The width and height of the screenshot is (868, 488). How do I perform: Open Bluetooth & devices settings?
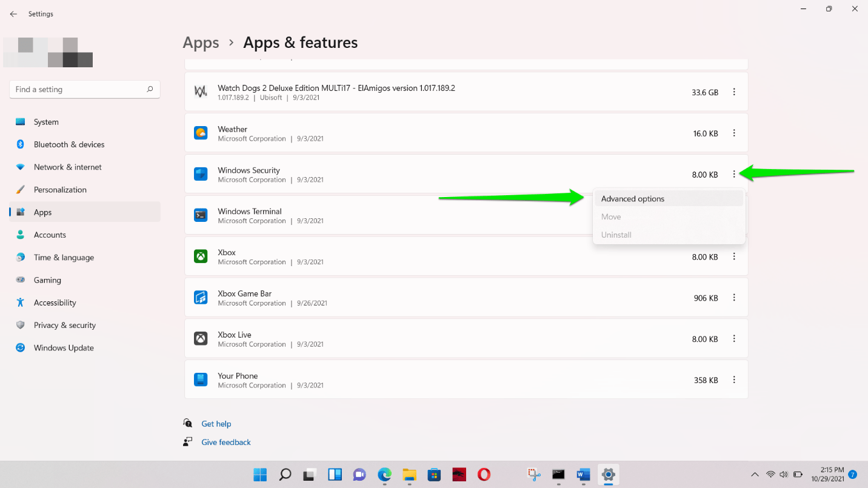pos(68,144)
